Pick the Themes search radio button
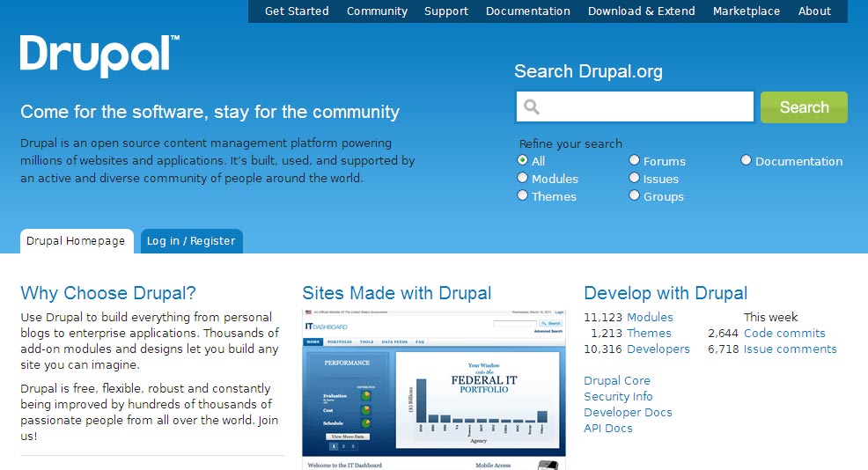Screen dimensions: 868x470 point(522,195)
